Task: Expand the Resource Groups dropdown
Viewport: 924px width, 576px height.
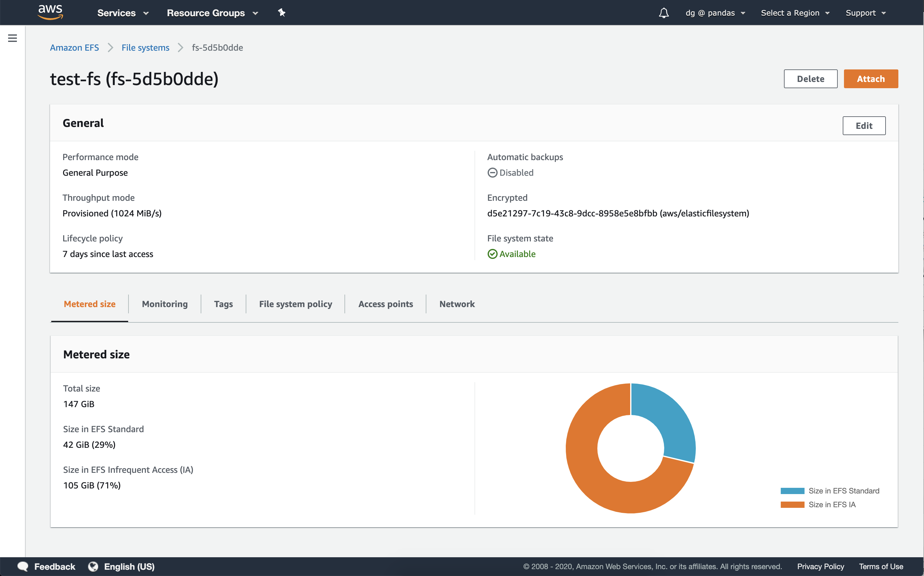Action: click(x=212, y=13)
